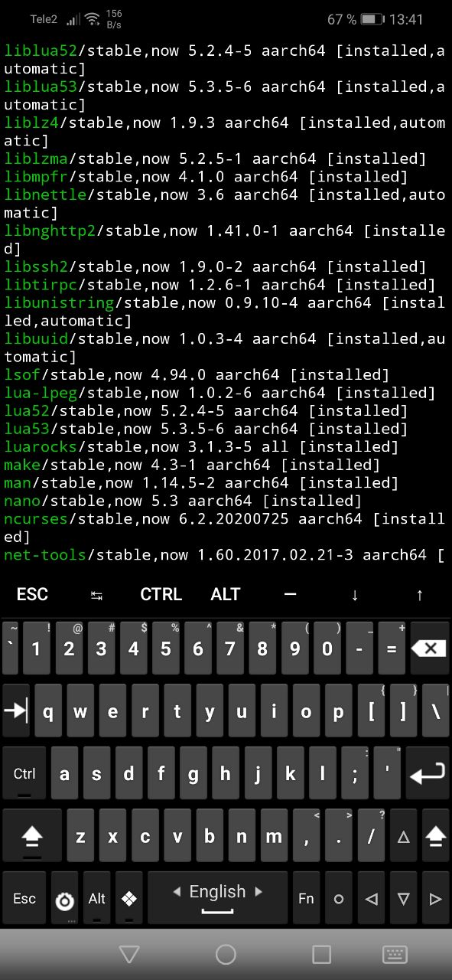Viewport: 452px width, 980px height.
Task: Tap the up arrow in extra keys row
Action: click(x=419, y=595)
